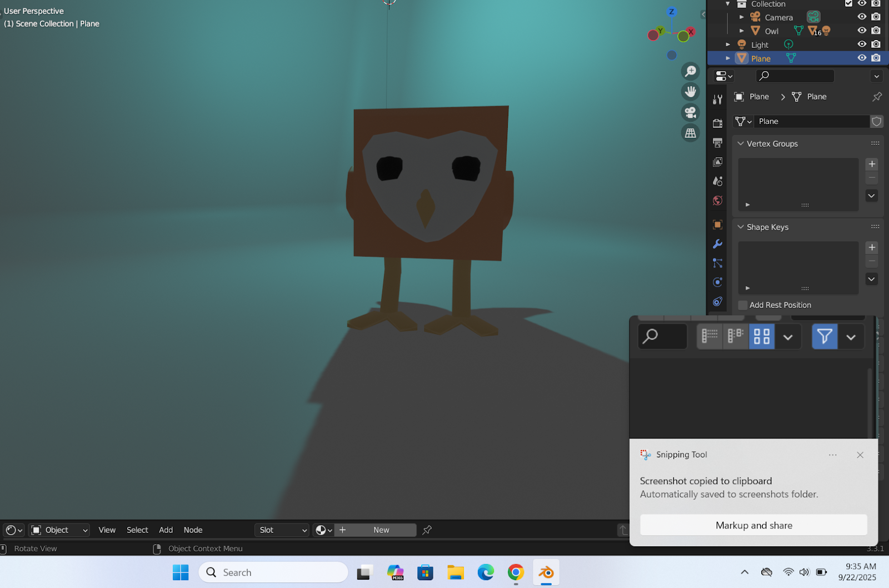Expand the Camera item in the outliner
Viewport: 889px width, 588px height.
pos(741,17)
